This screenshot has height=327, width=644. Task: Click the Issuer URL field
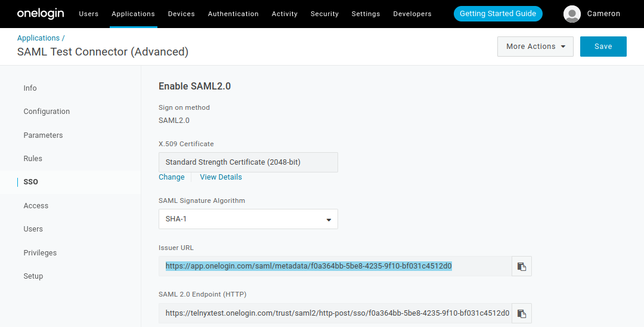tap(335, 266)
